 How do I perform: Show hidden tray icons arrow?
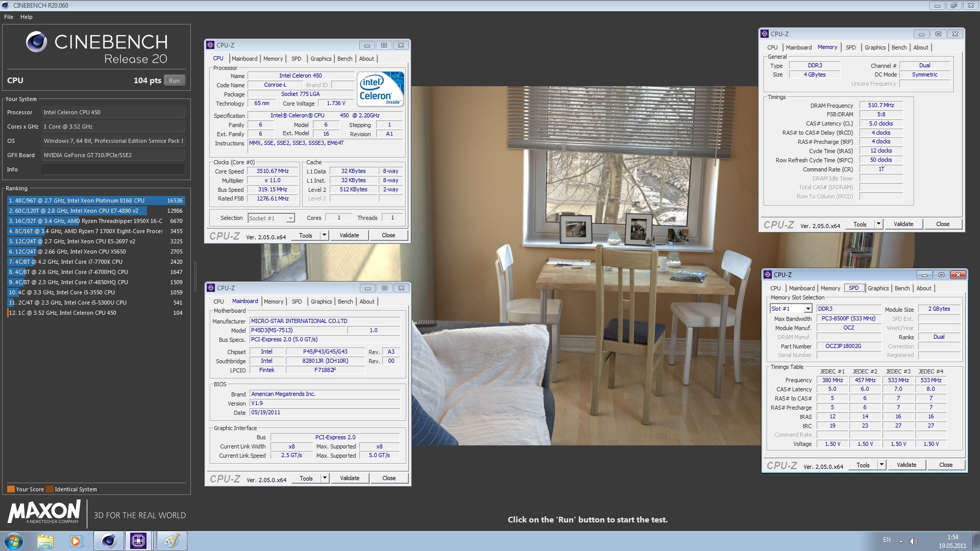pyautogui.click(x=901, y=541)
